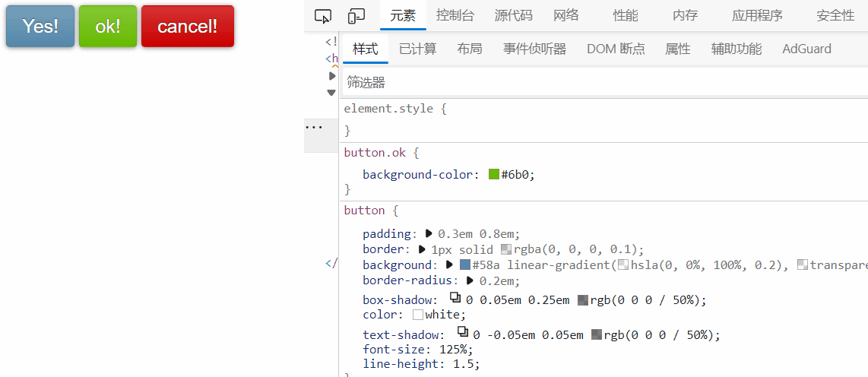
Task: Open the 辅助功能 sub-tab
Action: pyautogui.click(x=737, y=49)
